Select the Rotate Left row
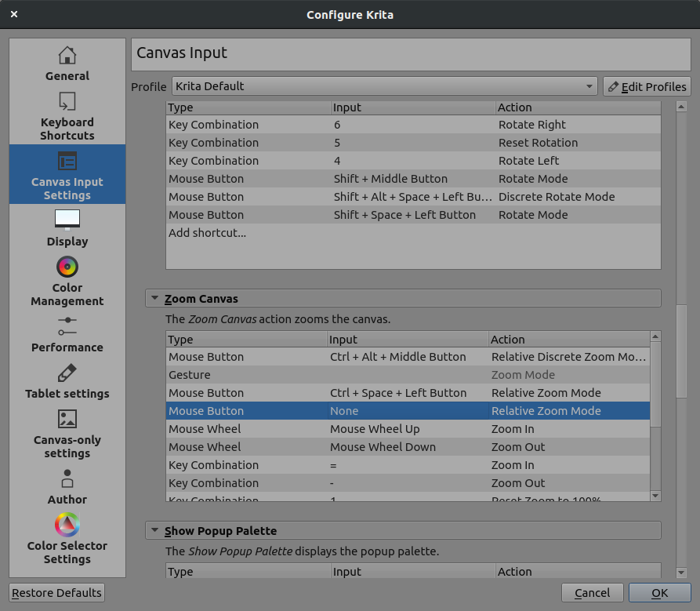The width and height of the screenshot is (700, 611). point(413,161)
